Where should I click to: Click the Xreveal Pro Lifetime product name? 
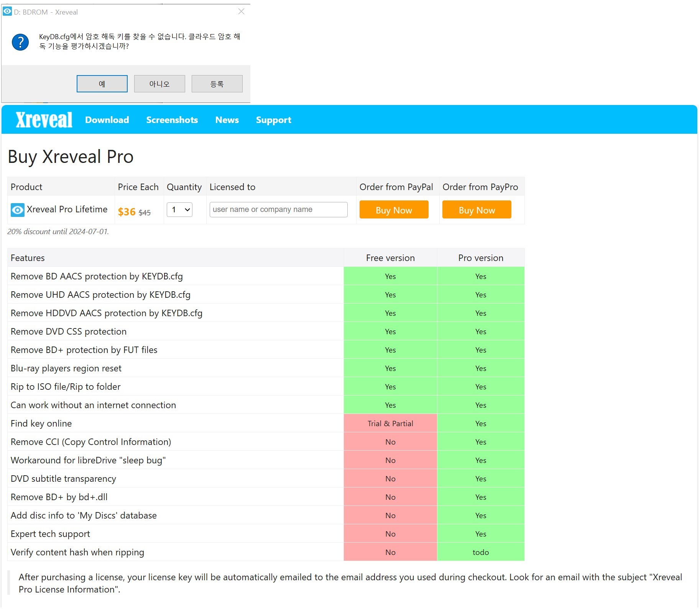(67, 209)
